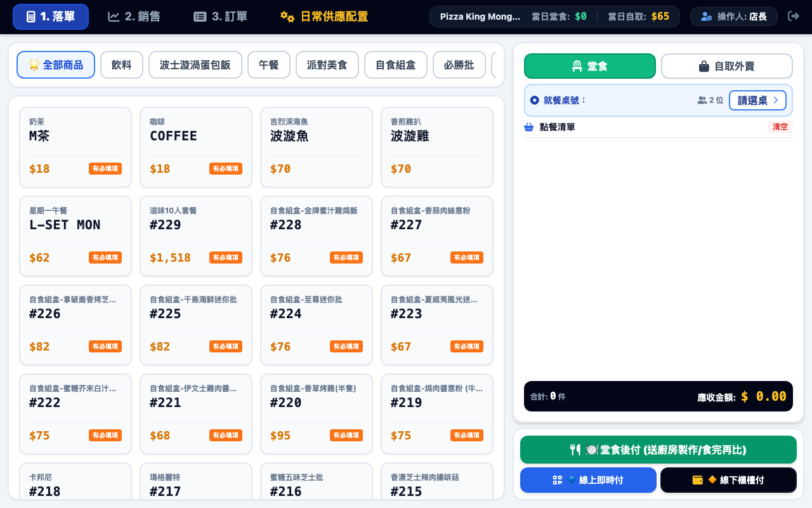Select the 就餐桌號 radio indicator
Viewport: 812px width, 508px height.
[534, 100]
